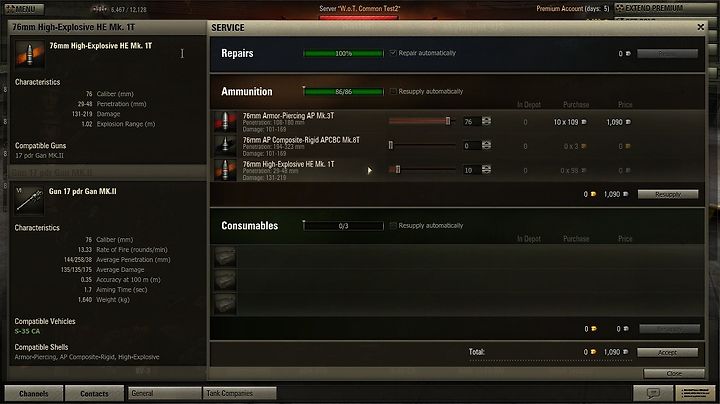Click the Accept button
The image size is (720, 404).
[668, 353]
